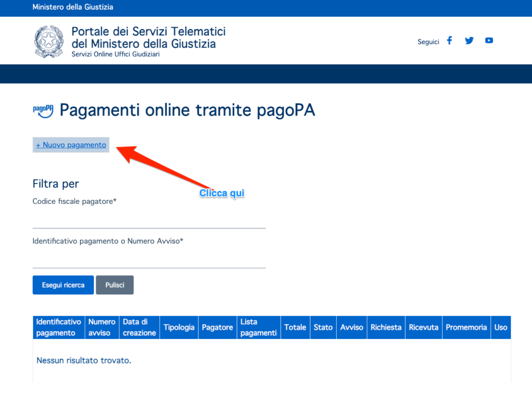
Task: Click the Codice fiscale pagatore input field
Action: click(149, 222)
